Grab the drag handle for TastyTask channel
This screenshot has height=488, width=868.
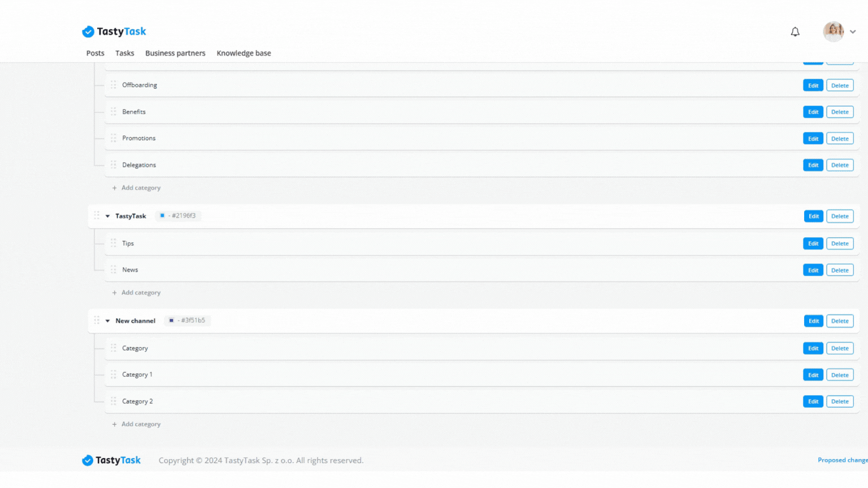(97, 216)
